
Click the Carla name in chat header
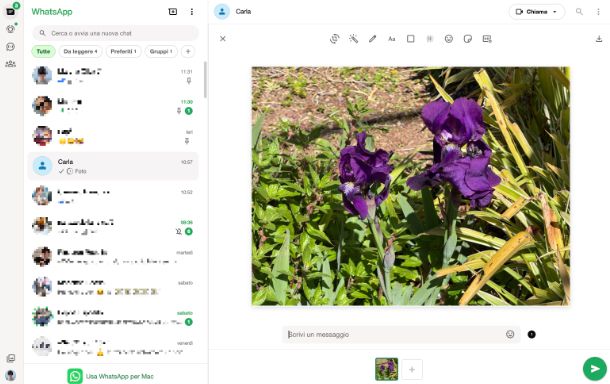tap(243, 11)
